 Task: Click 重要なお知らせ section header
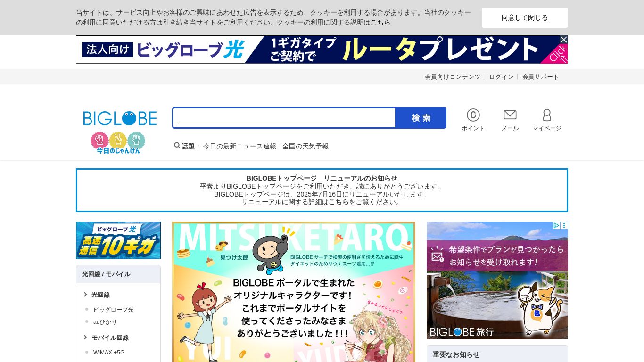point(497,354)
